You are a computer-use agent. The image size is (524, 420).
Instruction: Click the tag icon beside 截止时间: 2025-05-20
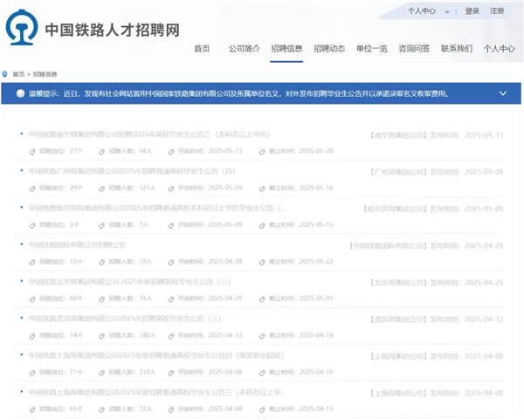coord(262,152)
